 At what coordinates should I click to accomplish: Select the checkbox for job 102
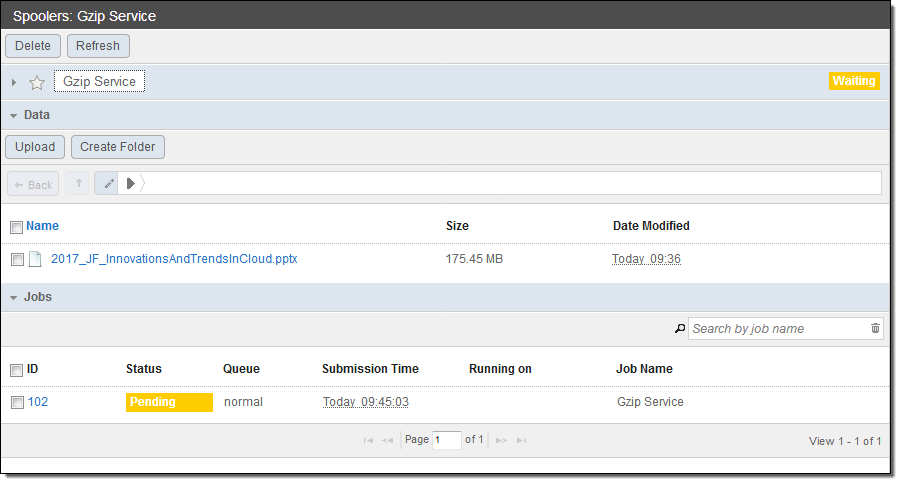point(17,402)
